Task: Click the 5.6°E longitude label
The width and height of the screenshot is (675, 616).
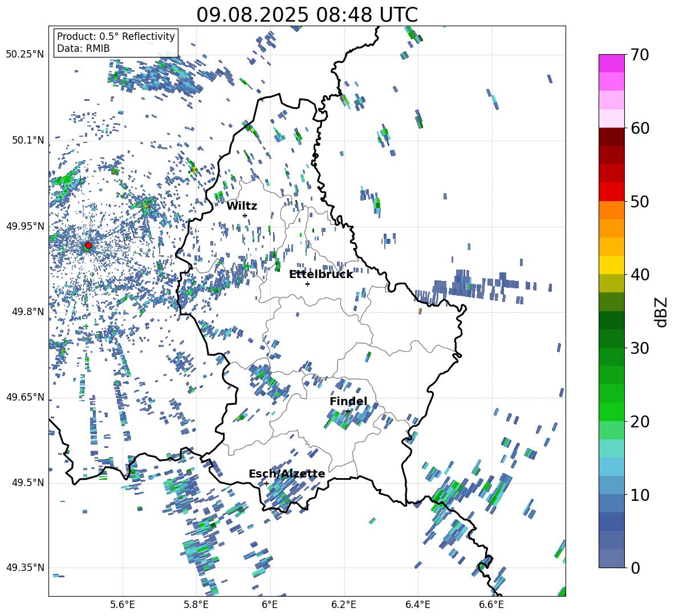Action: click(123, 605)
